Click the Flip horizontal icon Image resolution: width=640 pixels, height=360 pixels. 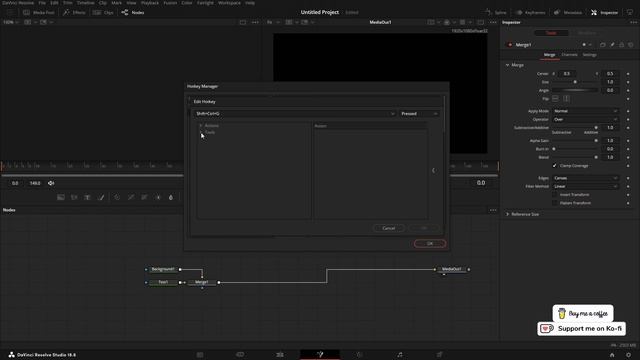tap(555, 99)
